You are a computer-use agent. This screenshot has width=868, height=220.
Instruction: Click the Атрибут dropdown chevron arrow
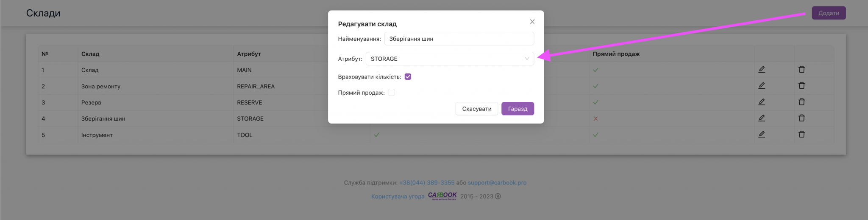click(x=527, y=59)
